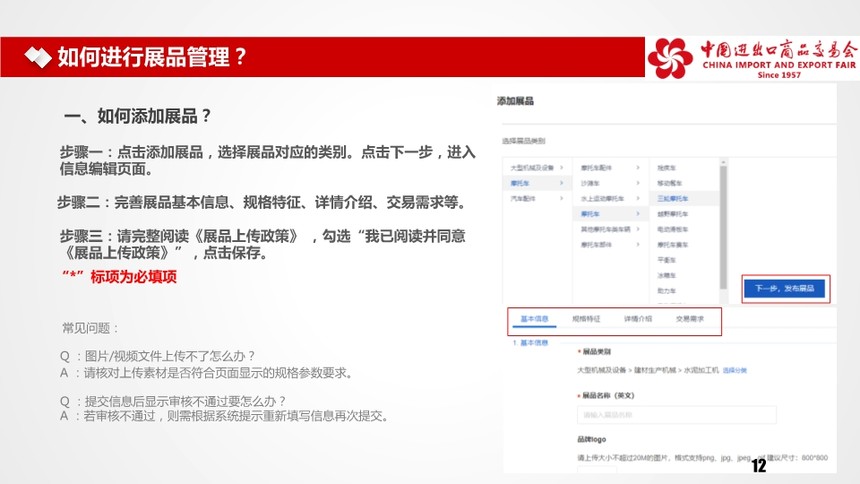The width and height of the screenshot is (860, 484).
Task: Click the 步骤一 instruction paragraph
Action: pos(267,160)
